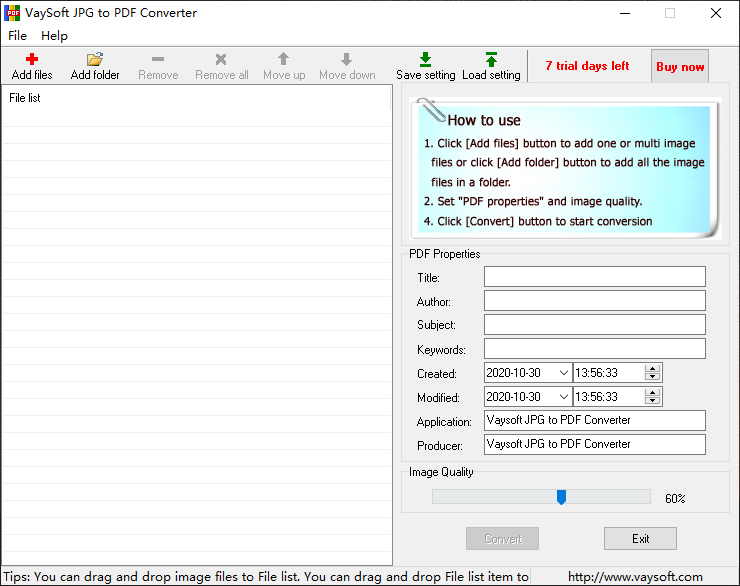Open the Help menu

click(x=54, y=36)
